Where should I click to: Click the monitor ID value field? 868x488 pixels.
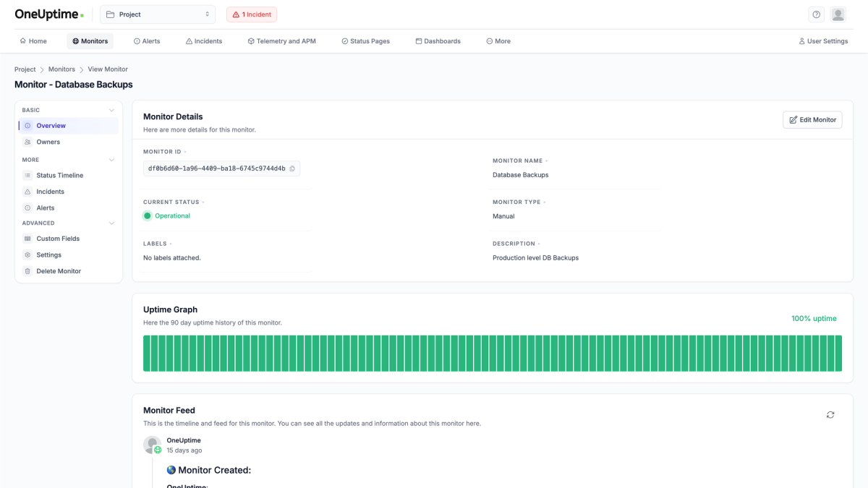pyautogui.click(x=221, y=168)
